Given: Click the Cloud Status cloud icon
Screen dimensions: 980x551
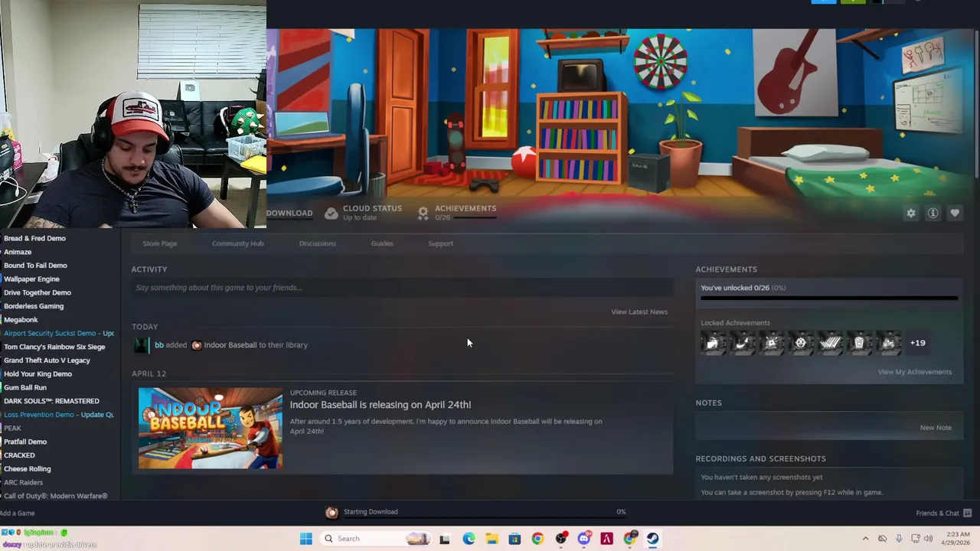Looking at the screenshot, I should coord(331,214).
